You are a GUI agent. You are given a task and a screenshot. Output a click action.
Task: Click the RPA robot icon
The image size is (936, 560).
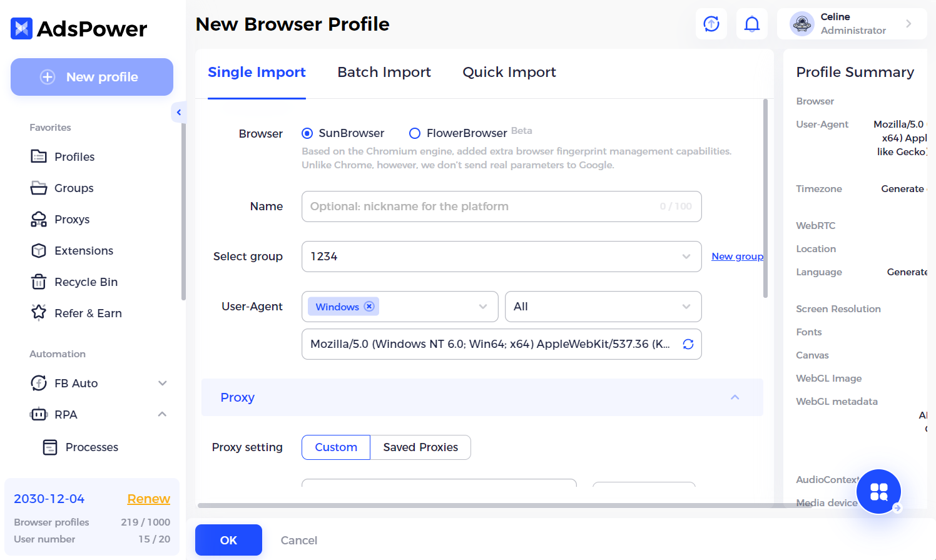tap(39, 414)
